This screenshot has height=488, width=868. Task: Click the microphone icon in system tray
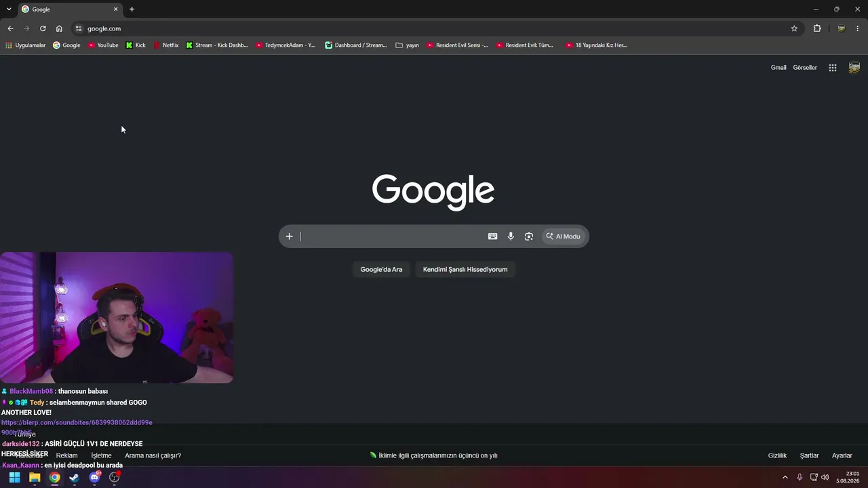pos(800,477)
